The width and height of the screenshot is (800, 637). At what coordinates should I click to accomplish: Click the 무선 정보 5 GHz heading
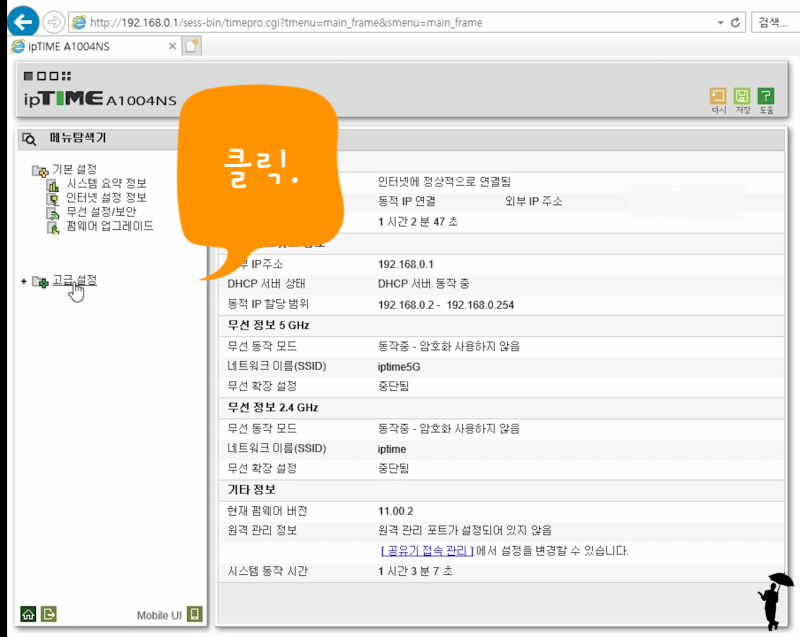[x=268, y=325]
